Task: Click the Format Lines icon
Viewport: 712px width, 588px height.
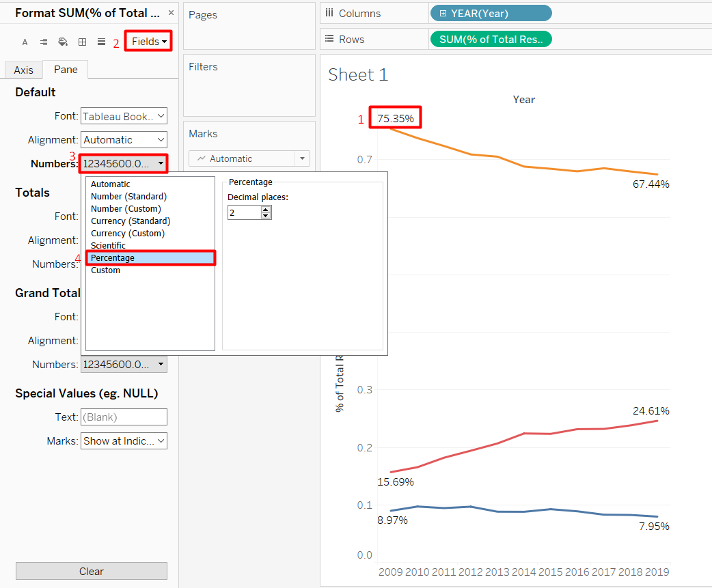Action: (x=101, y=42)
